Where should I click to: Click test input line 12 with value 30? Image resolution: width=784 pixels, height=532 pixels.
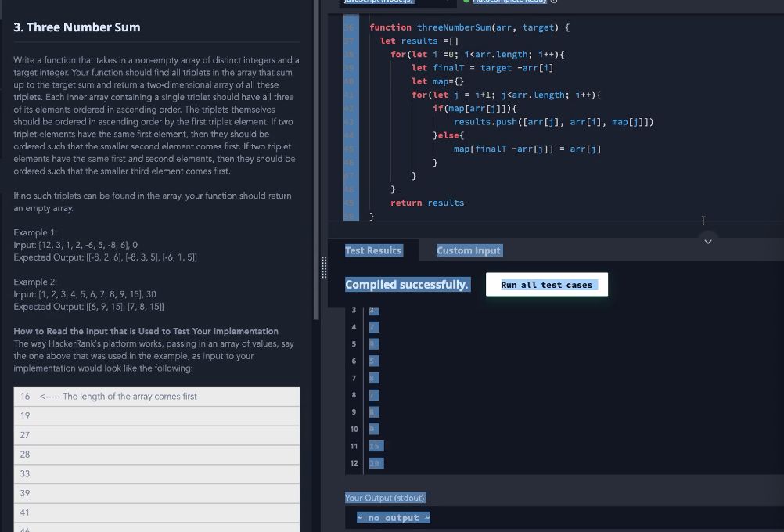(376, 463)
